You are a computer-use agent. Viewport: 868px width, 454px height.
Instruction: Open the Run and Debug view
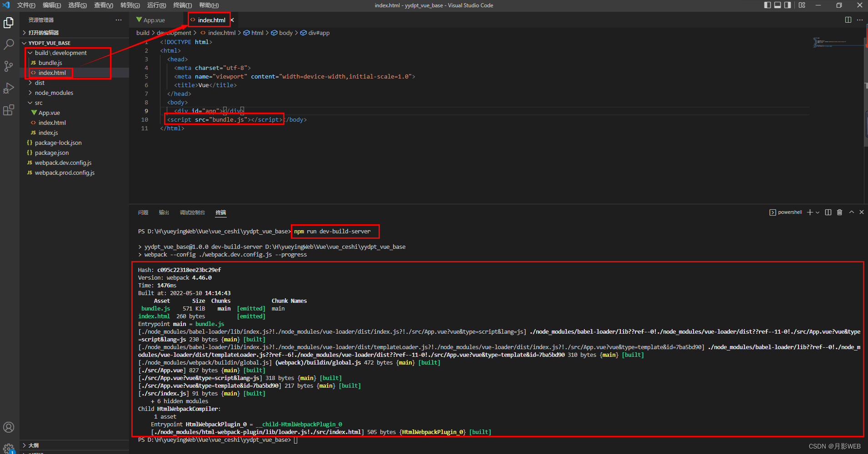tap(9, 88)
